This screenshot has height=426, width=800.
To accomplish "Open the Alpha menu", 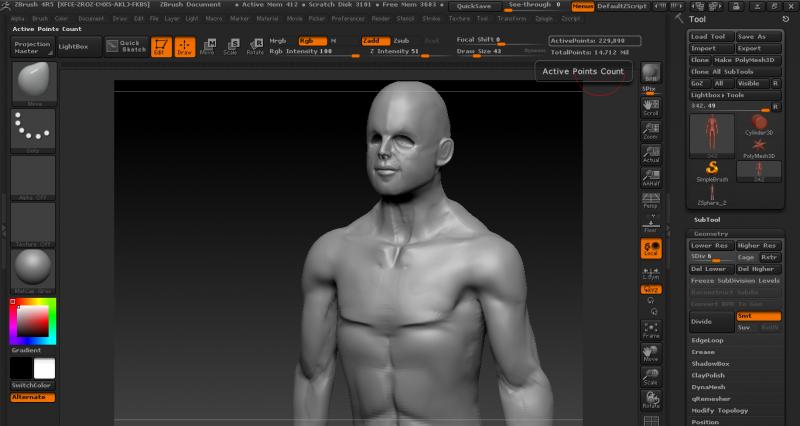I will (x=17, y=18).
